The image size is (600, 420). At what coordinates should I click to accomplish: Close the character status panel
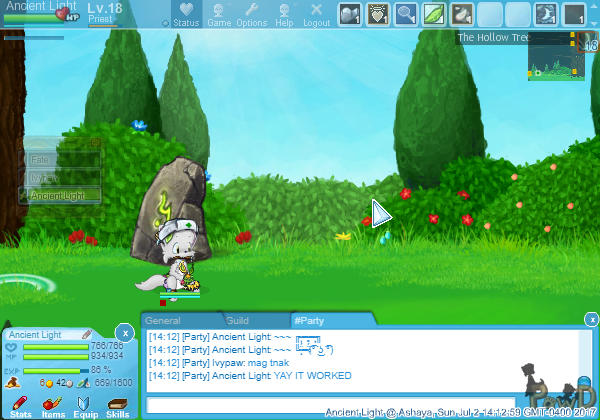click(x=124, y=331)
